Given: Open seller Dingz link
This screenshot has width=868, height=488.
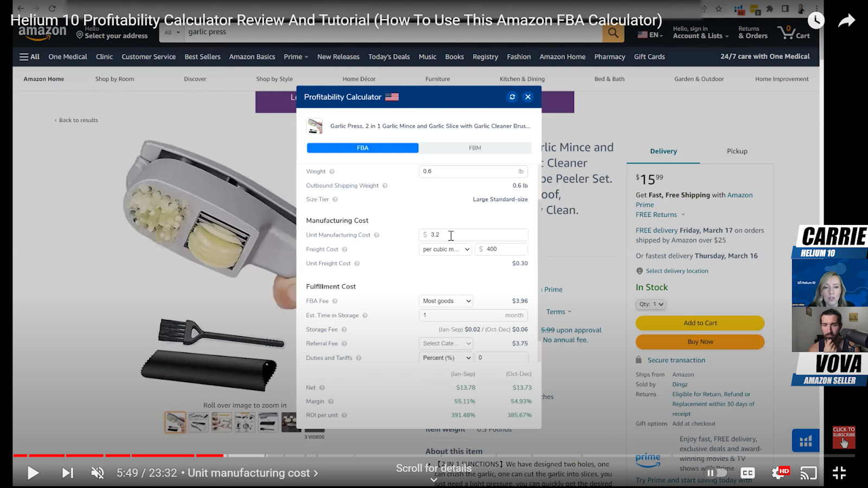Looking at the screenshot, I should click(x=680, y=384).
